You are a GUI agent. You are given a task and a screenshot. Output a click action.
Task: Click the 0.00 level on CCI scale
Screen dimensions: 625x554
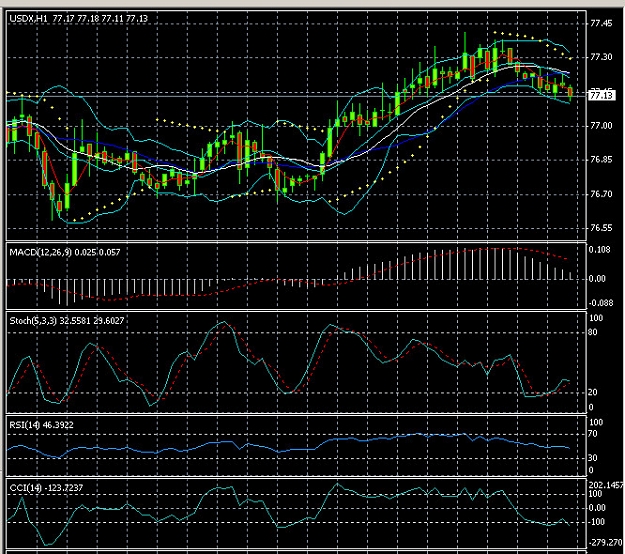tap(597, 508)
